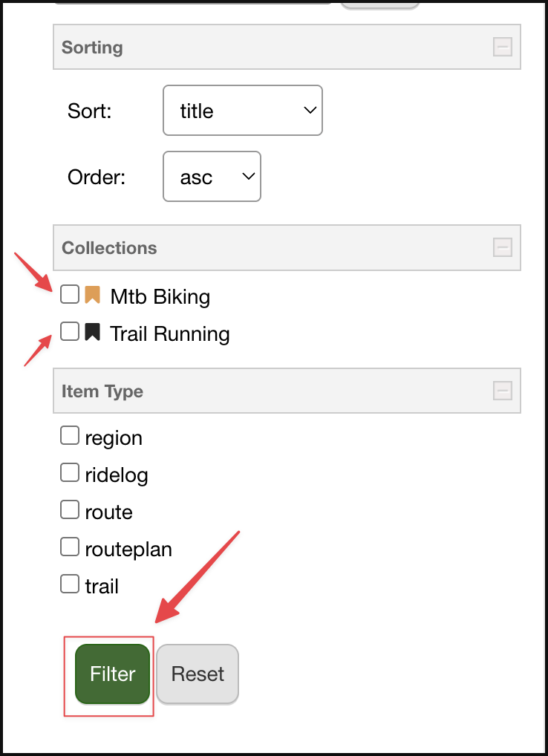
Task: Click the black Trail Running bookmark icon
Action: coord(92,332)
